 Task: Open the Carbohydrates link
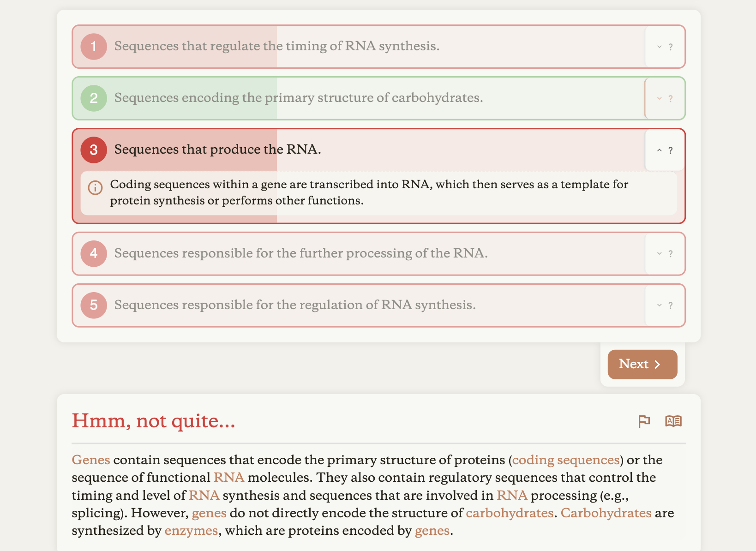pyautogui.click(x=606, y=513)
